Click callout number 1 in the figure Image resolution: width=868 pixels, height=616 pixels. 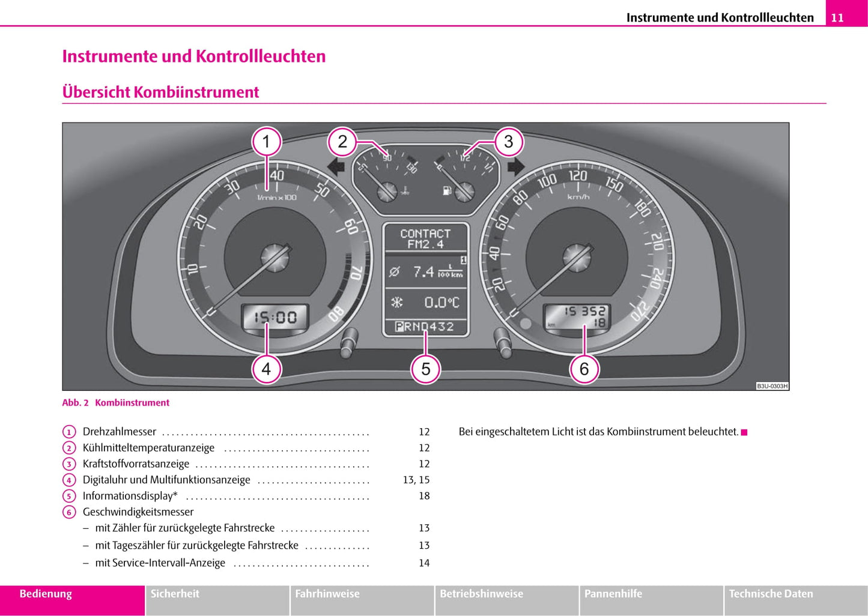pos(266,142)
